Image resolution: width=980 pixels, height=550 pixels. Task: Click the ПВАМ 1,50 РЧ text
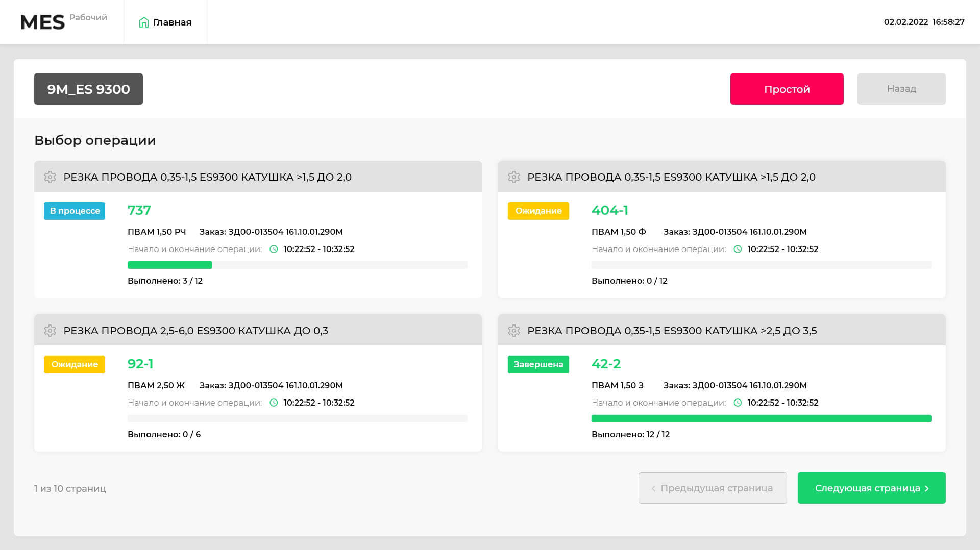coord(157,232)
